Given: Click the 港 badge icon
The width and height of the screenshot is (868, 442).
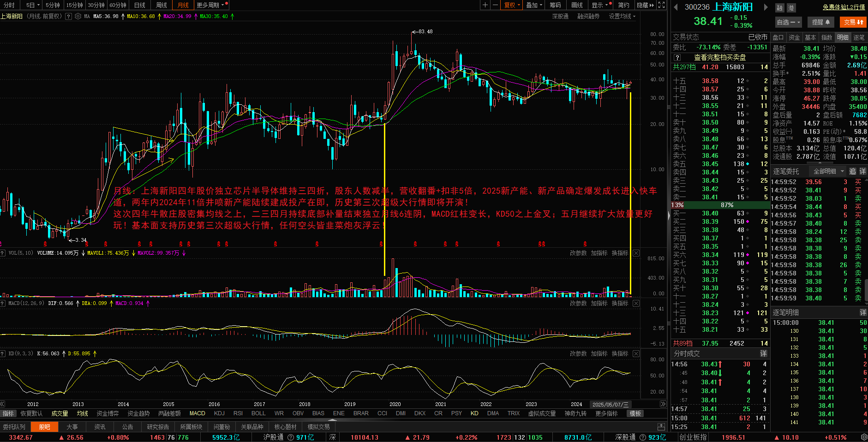Looking at the screenshot, I should point(791,8).
